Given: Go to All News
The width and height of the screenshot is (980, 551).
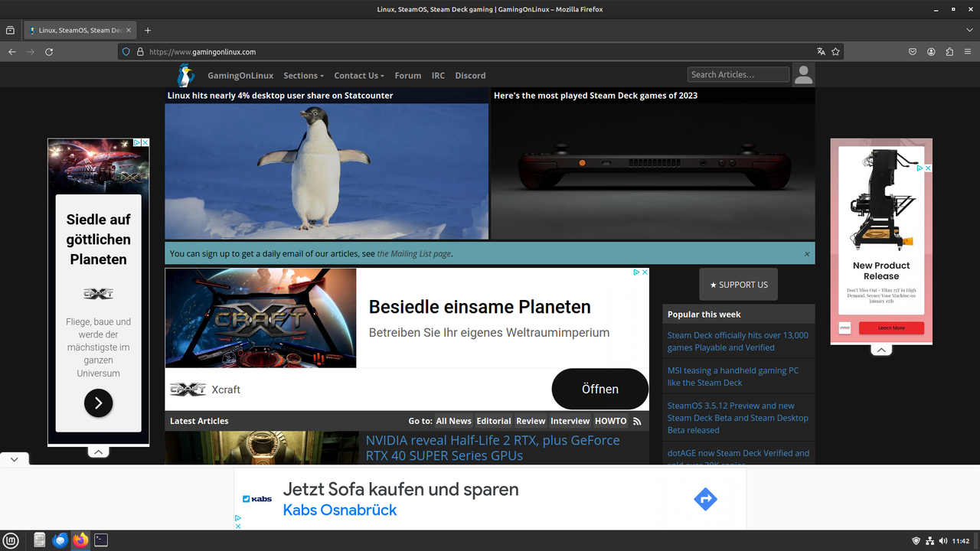Looking at the screenshot, I should pos(453,421).
